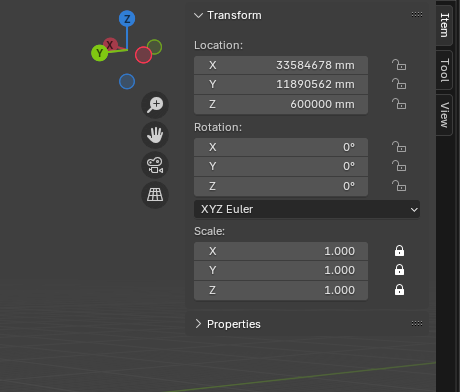Viewport: 460px width, 392px height.
Task: Click the Location Y field 11890562 mm
Action: [281, 84]
